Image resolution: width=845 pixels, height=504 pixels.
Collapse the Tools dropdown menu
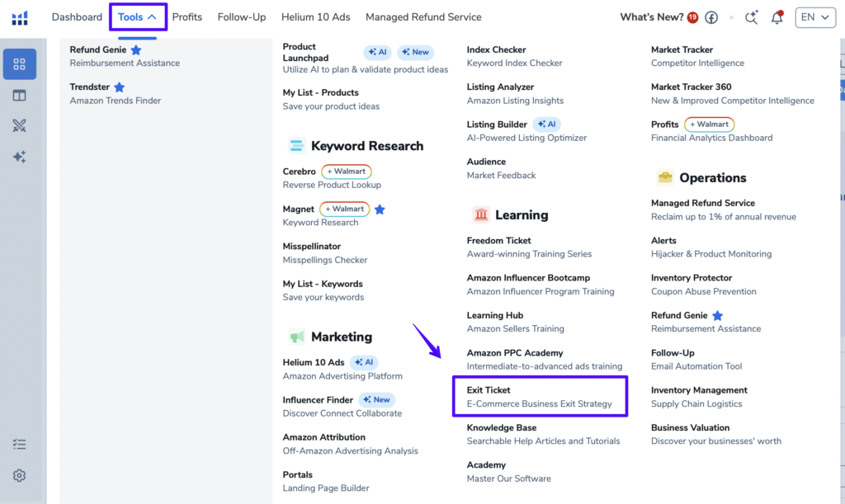tap(137, 17)
